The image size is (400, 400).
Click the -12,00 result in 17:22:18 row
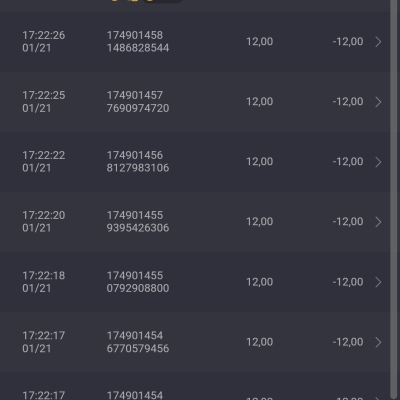[x=348, y=282]
